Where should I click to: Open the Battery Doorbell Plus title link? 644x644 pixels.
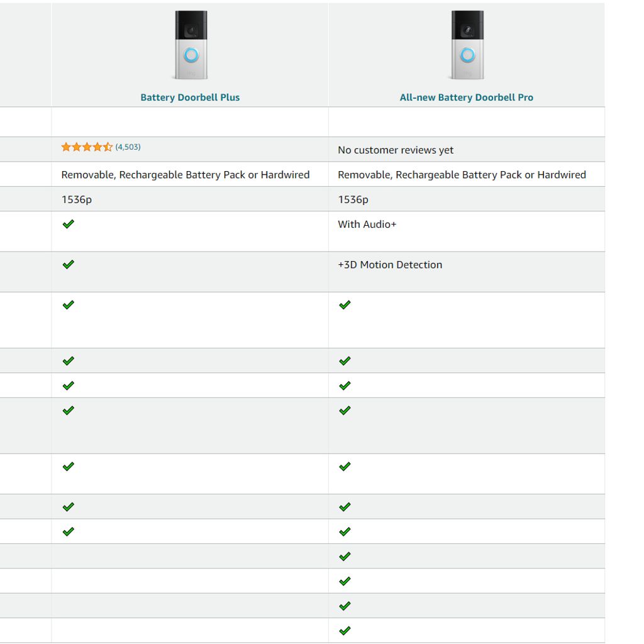coord(190,97)
